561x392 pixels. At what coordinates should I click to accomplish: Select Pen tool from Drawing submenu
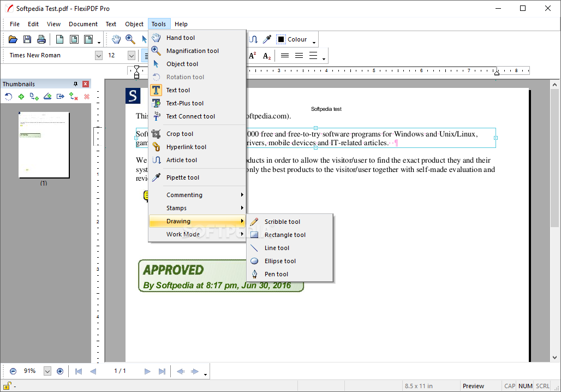click(x=290, y=274)
